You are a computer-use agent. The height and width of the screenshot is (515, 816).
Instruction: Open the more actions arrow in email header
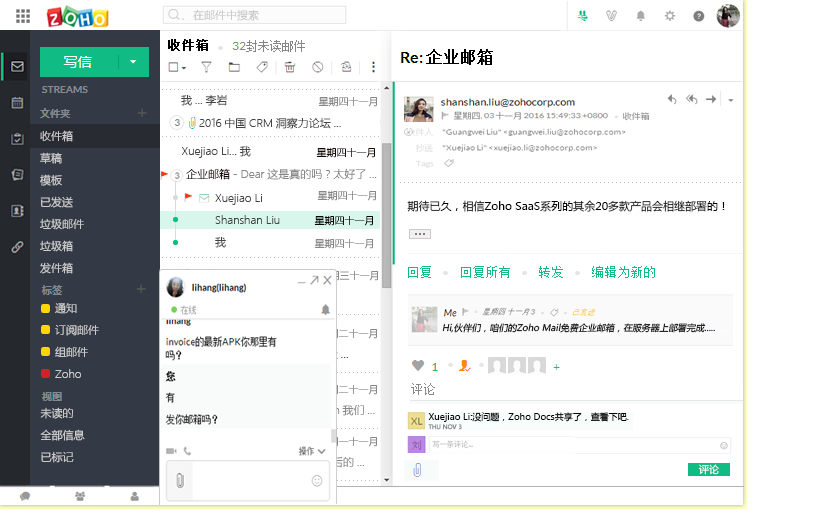coord(731,100)
